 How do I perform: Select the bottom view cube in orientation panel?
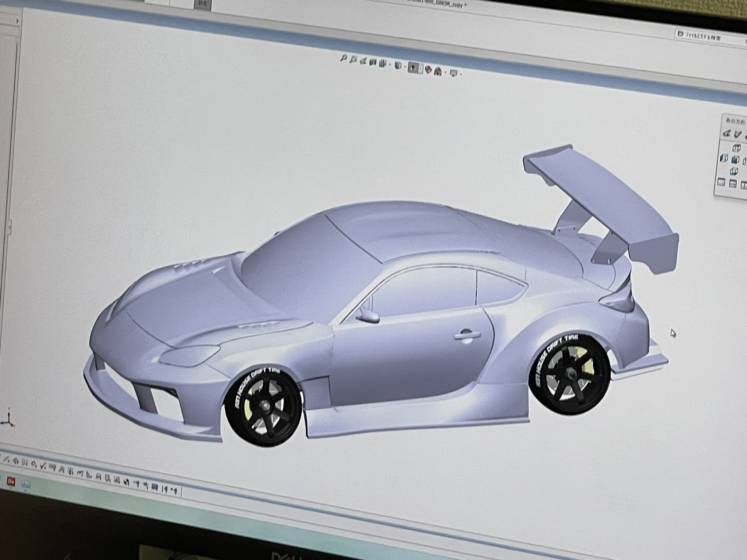(x=734, y=171)
